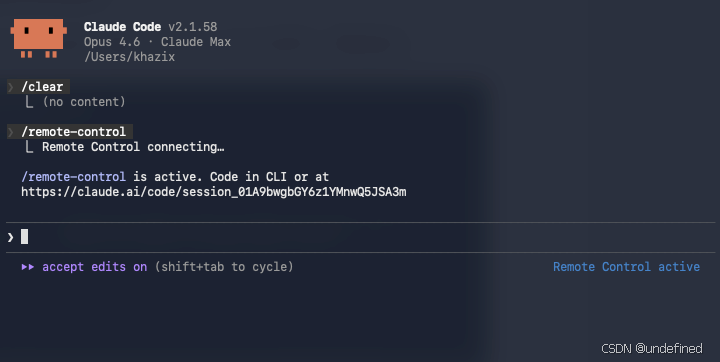Click the purple /remote-control command text

(x=73, y=177)
